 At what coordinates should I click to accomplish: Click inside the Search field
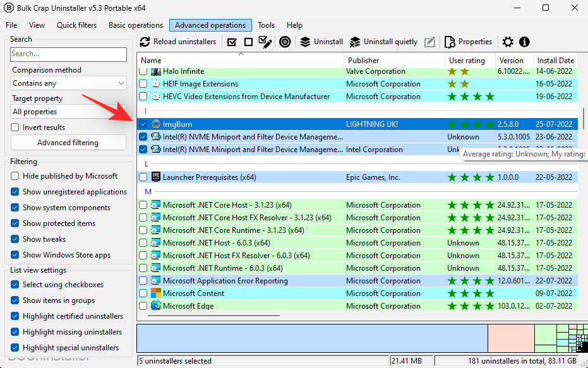click(x=68, y=54)
